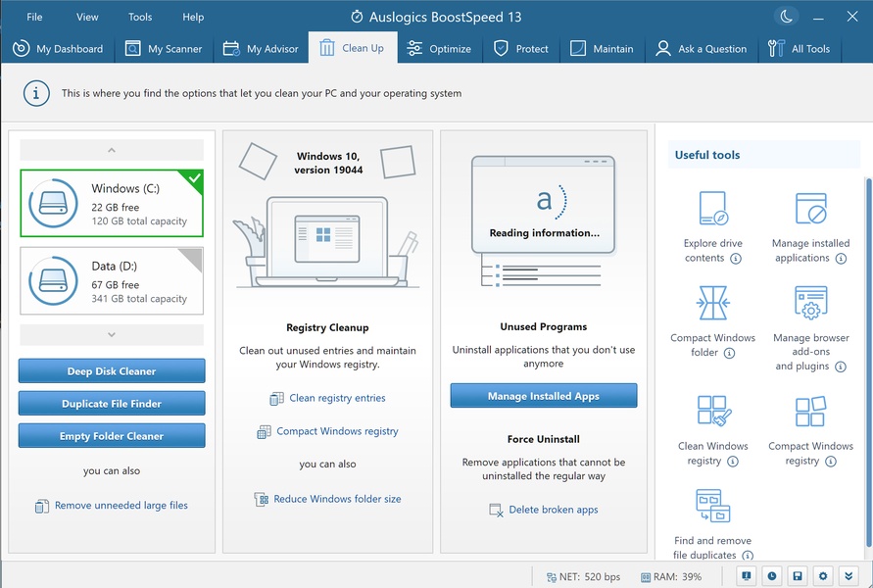
Task: Click the Useful tools panel scrollbar
Action: coord(868,362)
